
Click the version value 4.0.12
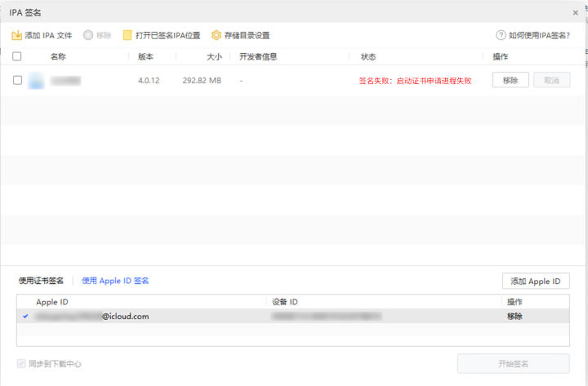[149, 81]
